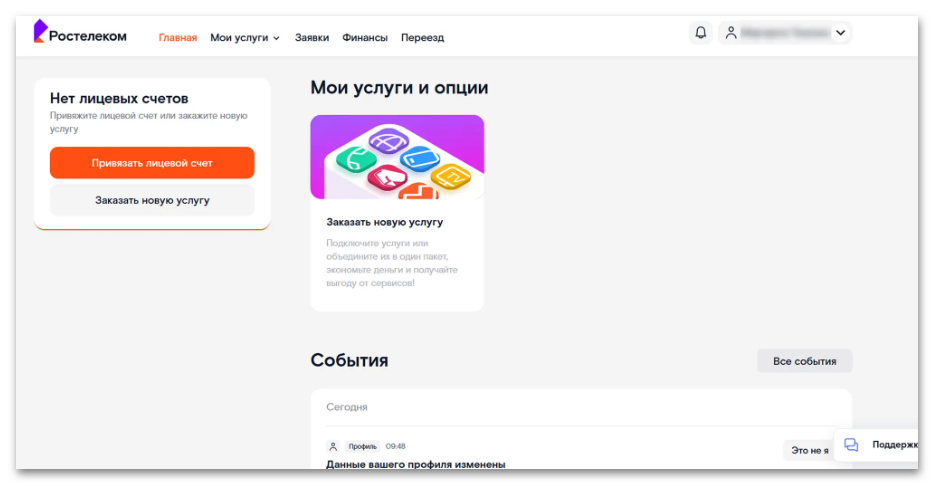The width and height of the screenshot is (934, 485).
Task: Open the notifications bell
Action: pyautogui.click(x=700, y=33)
